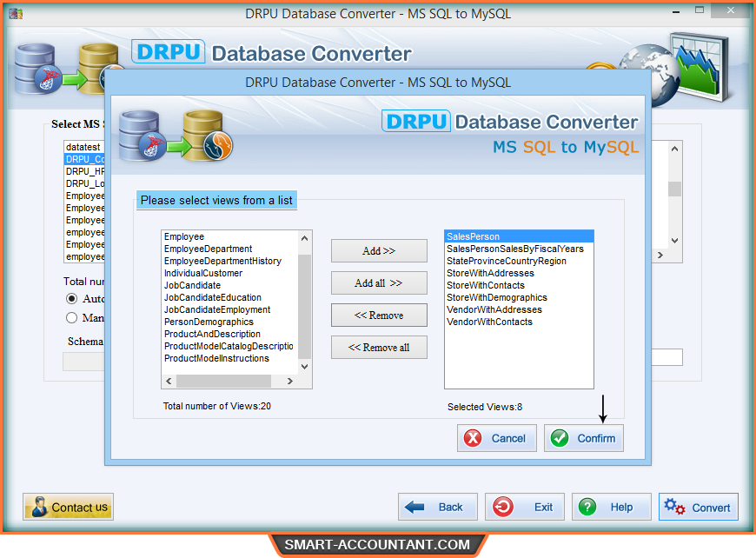Select Employee in available views list
This screenshot has width=756, height=558.
pyautogui.click(x=229, y=236)
